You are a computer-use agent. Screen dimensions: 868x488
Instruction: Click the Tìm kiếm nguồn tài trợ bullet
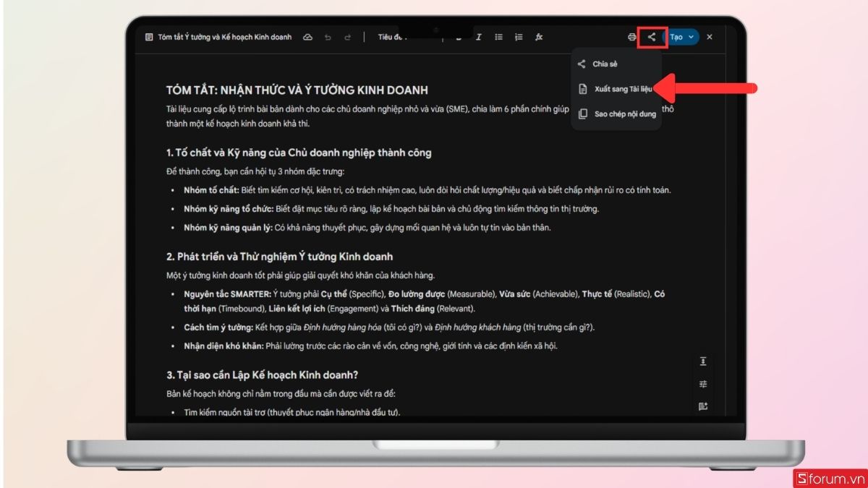coord(292,412)
